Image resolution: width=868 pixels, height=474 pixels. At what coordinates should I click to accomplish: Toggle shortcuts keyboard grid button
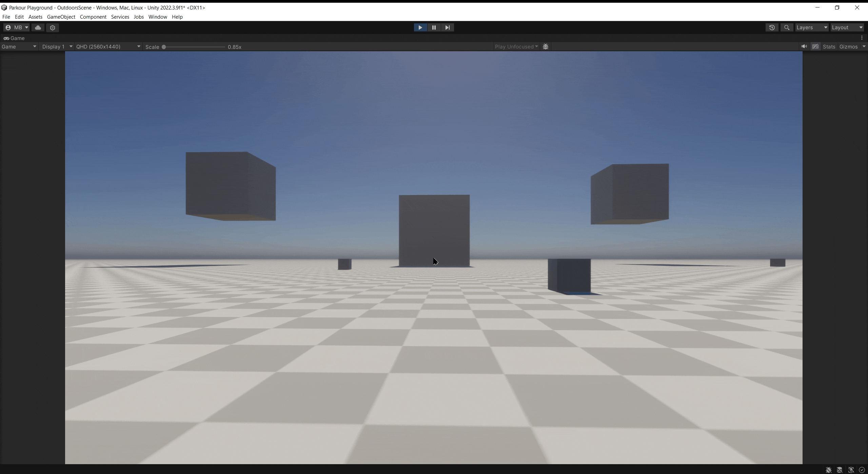click(x=815, y=46)
